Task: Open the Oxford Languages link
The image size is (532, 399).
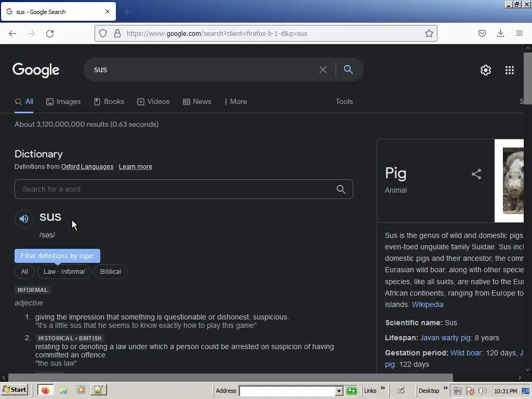Action: point(87,167)
